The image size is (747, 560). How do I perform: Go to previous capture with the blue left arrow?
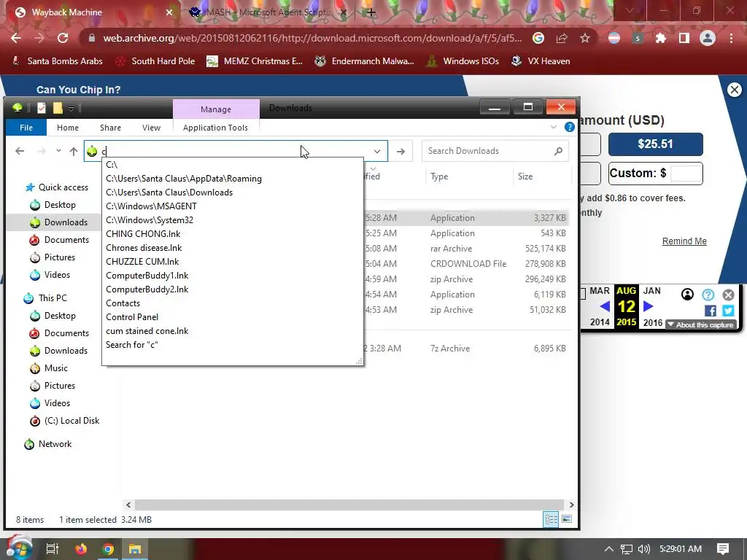pyautogui.click(x=605, y=306)
